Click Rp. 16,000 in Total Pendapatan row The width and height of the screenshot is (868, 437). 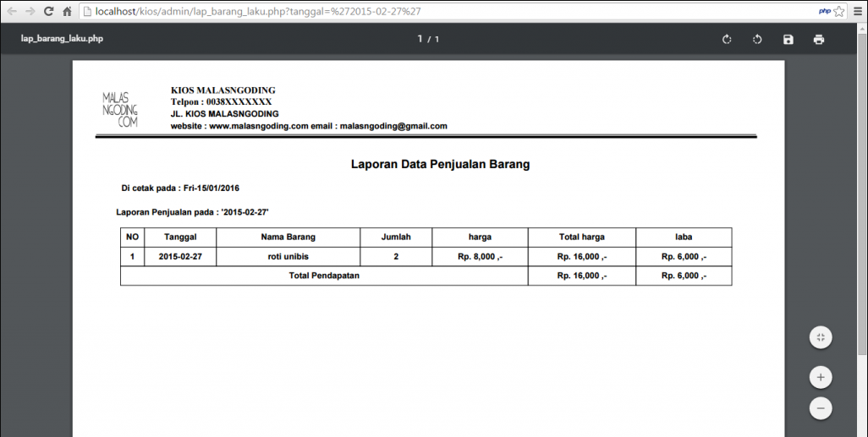pos(582,276)
